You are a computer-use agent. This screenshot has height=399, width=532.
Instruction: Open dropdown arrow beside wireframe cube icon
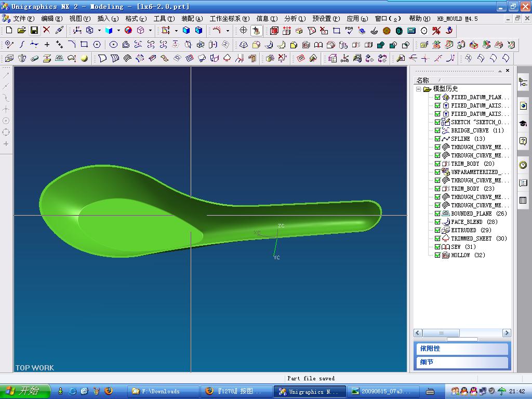[x=99, y=31]
